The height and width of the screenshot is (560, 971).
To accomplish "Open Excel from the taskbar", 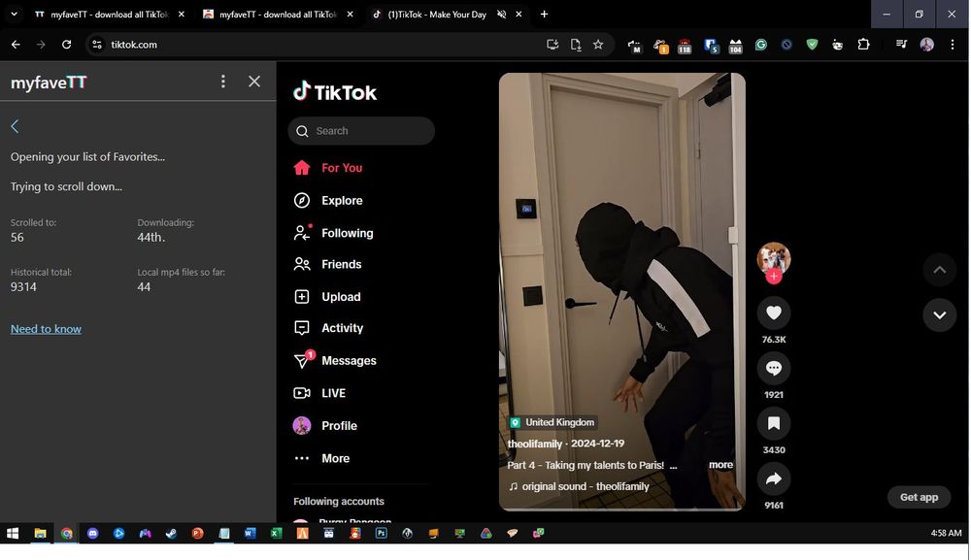I will point(276,533).
